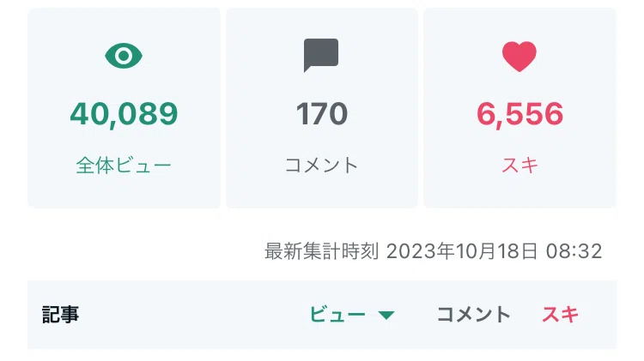Click the 170 comments count
Viewport: 644px width, 361px height.
(322, 114)
